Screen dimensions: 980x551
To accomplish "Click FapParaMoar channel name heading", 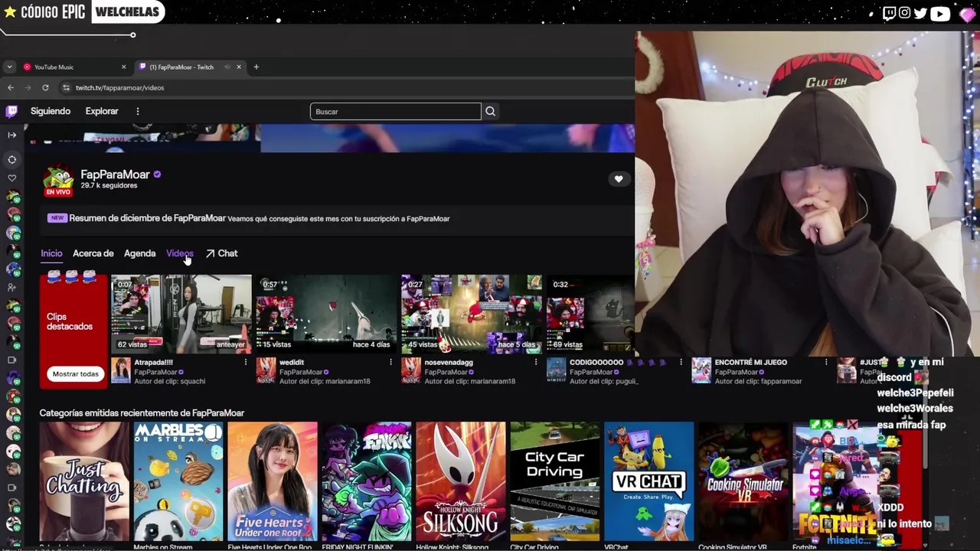I will (x=115, y=174).
